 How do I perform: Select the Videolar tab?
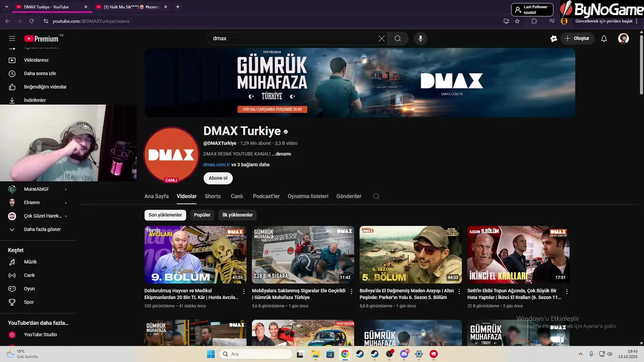[187, 196]
